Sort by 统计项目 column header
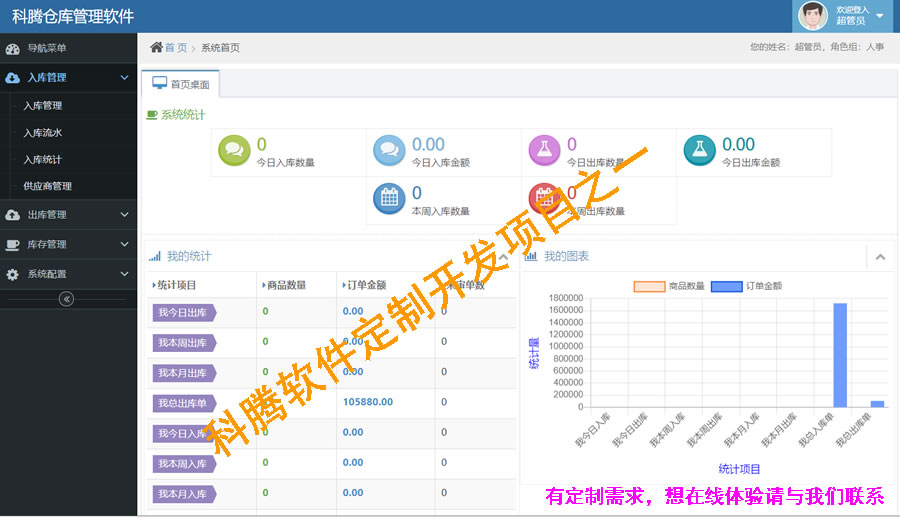 tap(175, 285)
